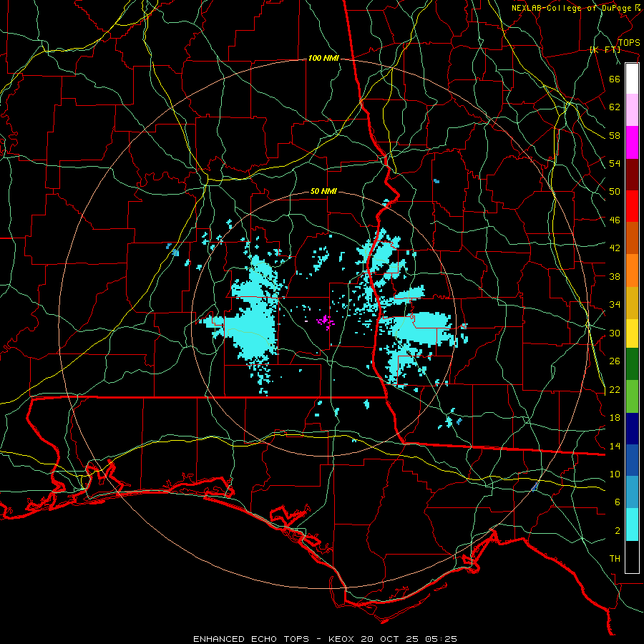
Task: Click the bright yellow legend swatch
Action: click(x=632, y=333)
